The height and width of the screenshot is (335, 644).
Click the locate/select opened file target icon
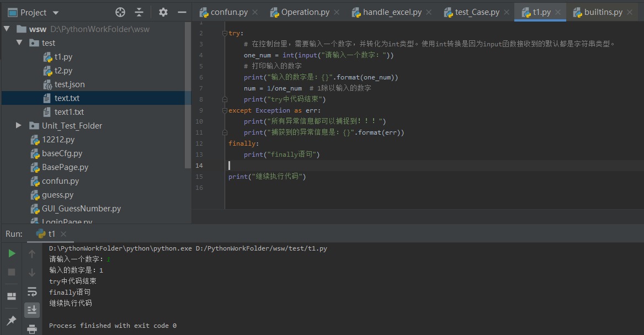coord(120,12)
